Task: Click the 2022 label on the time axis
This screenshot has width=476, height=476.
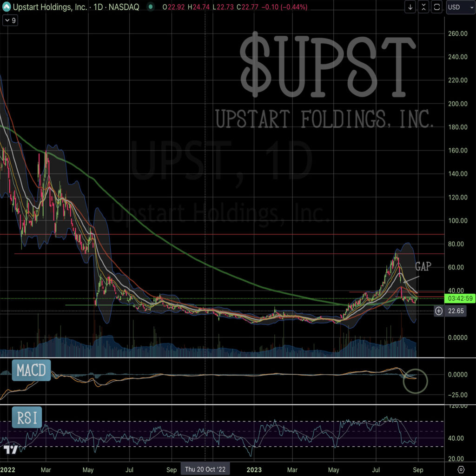Action: [7, 470]
